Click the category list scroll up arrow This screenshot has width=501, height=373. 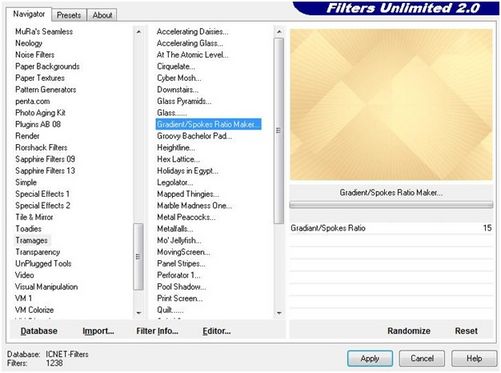(x=139, y=32)
